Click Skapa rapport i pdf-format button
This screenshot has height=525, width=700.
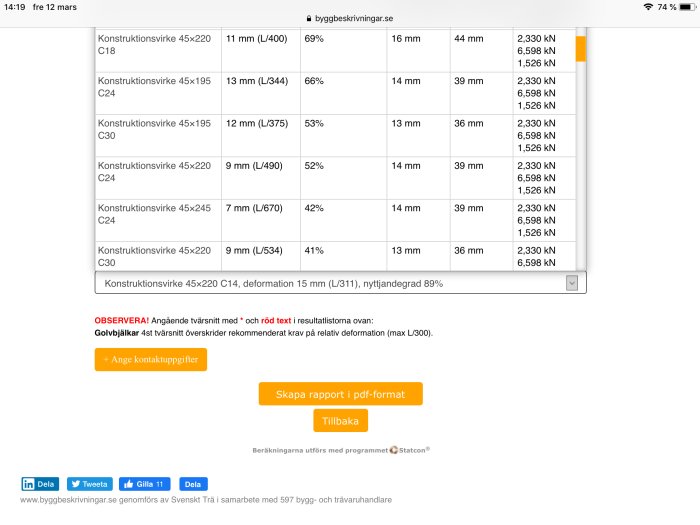(341, 394)
